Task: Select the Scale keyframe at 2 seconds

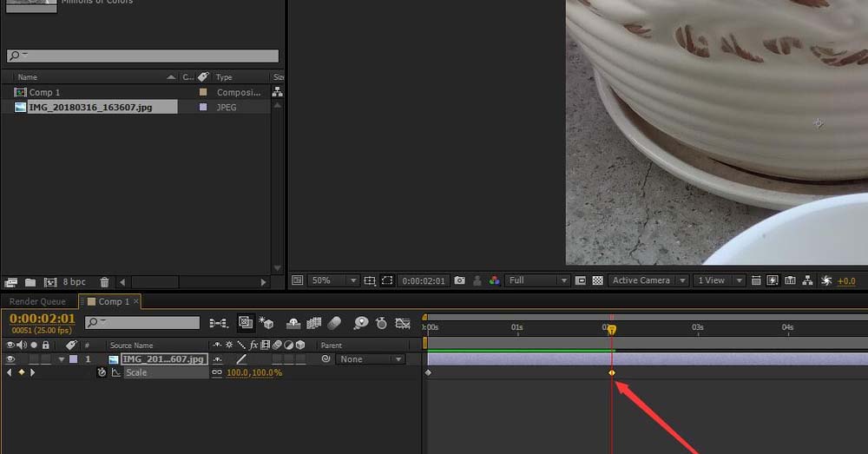Action: tap(612, 372)
